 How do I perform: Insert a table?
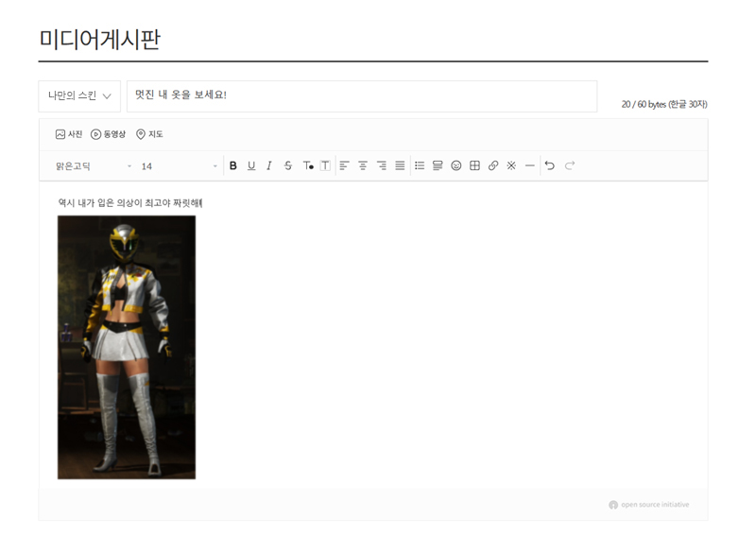coord(474,165)
